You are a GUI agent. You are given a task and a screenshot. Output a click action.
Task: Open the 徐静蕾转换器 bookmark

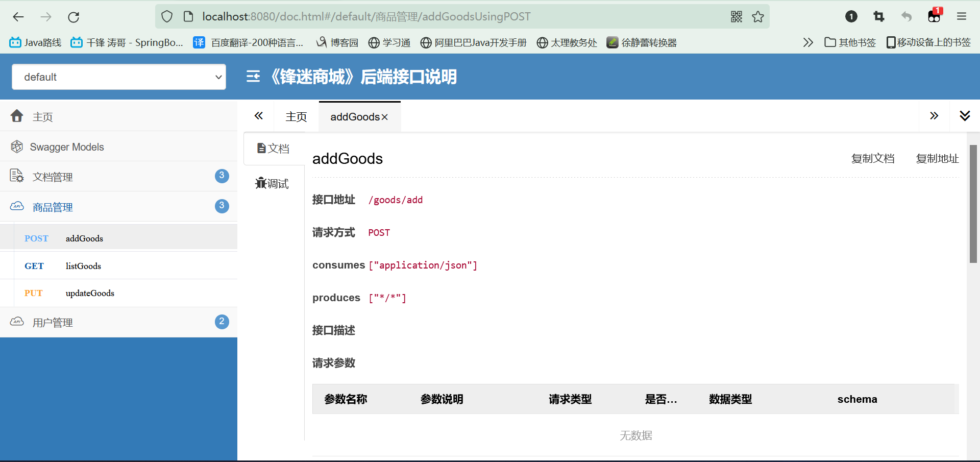click(x=642, y=42)
